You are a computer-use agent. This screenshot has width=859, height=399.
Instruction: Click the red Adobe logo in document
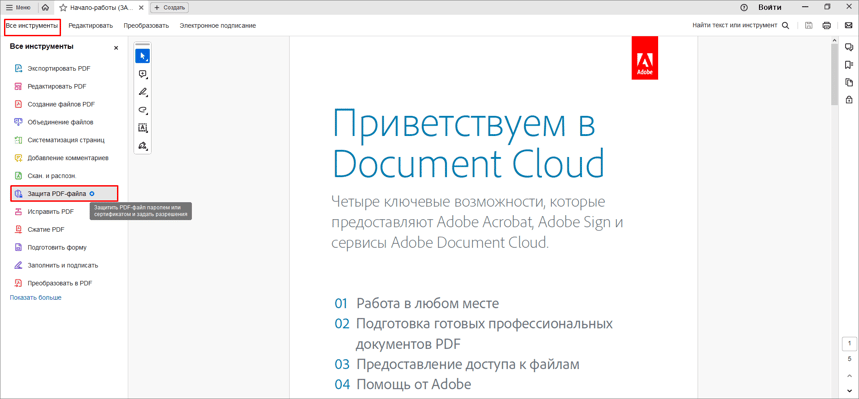(x=645, y=58)
